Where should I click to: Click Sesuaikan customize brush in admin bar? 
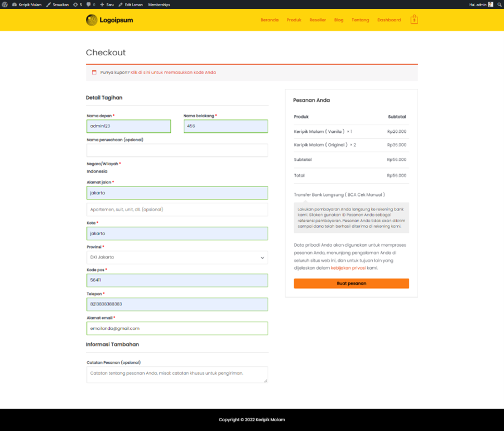pos(57,4)
